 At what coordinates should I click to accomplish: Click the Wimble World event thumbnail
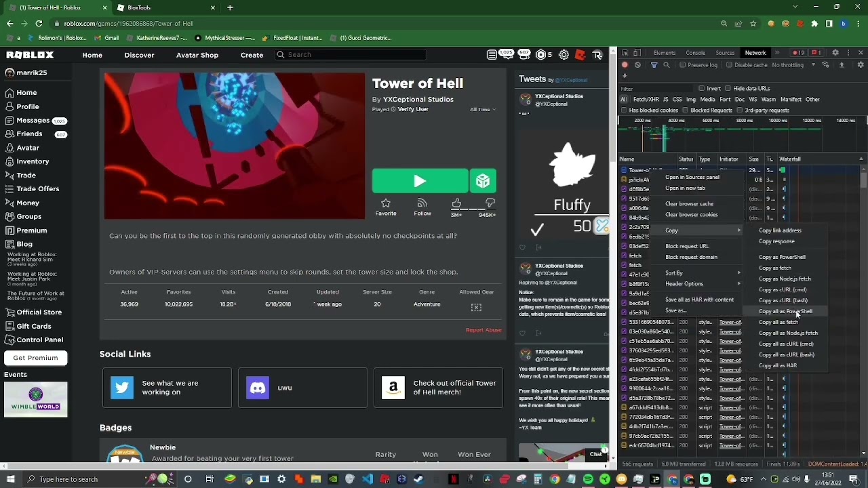click(x=36, y=399)
